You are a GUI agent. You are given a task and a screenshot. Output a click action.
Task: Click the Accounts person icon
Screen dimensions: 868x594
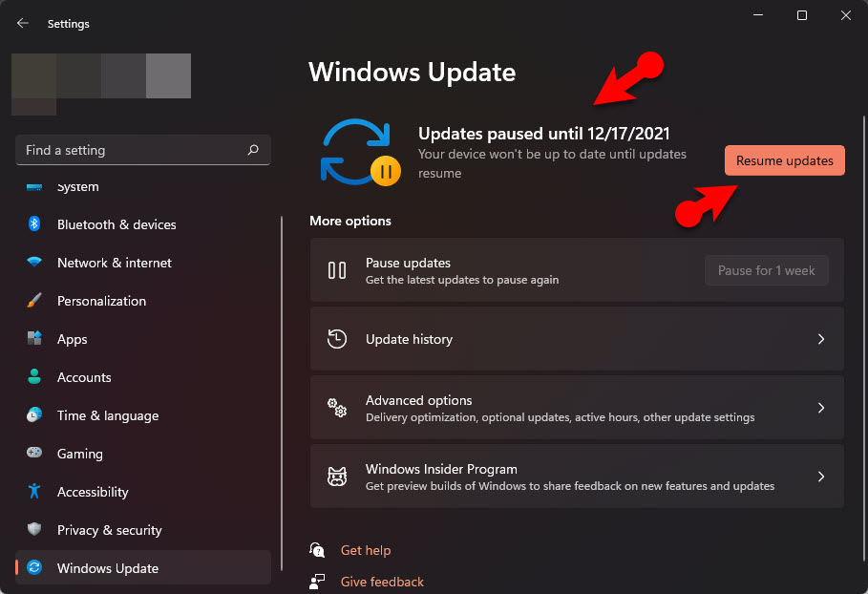tap(34, 376)
